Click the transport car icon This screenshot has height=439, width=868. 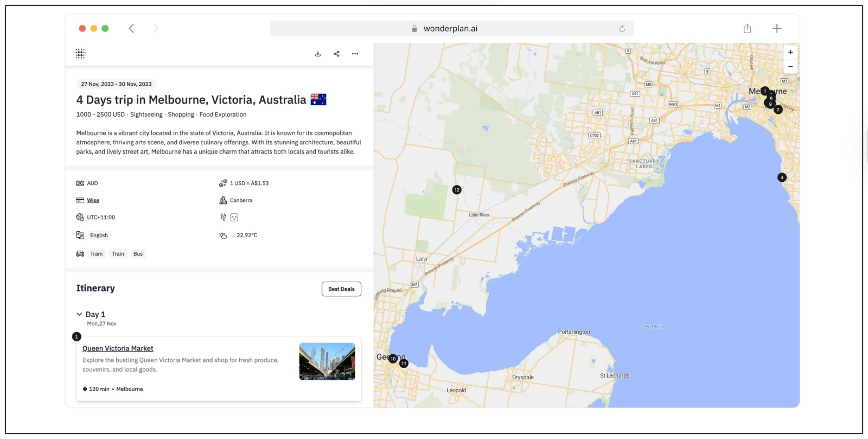(x=80, y=254)
